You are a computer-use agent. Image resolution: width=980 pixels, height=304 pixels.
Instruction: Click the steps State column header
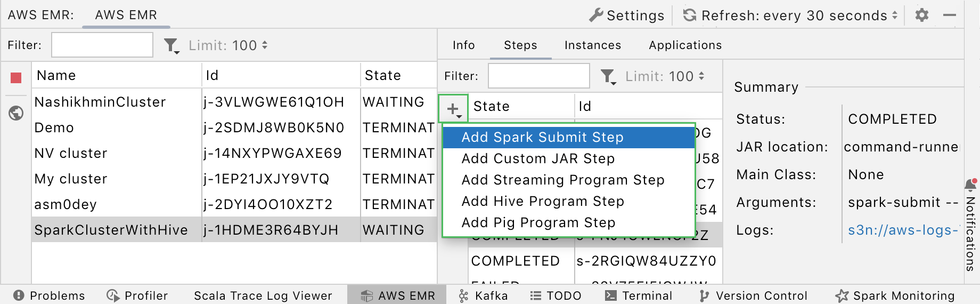click(x=521, y=106)
